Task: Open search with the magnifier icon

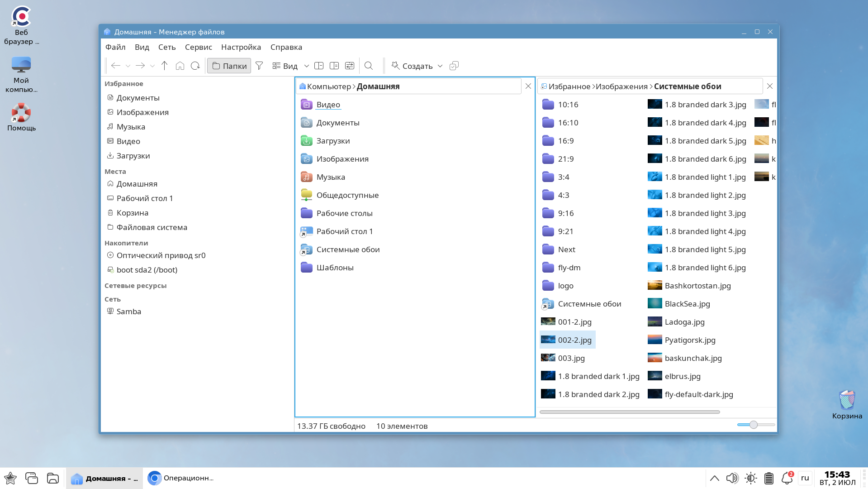Action: pos(369,66)
